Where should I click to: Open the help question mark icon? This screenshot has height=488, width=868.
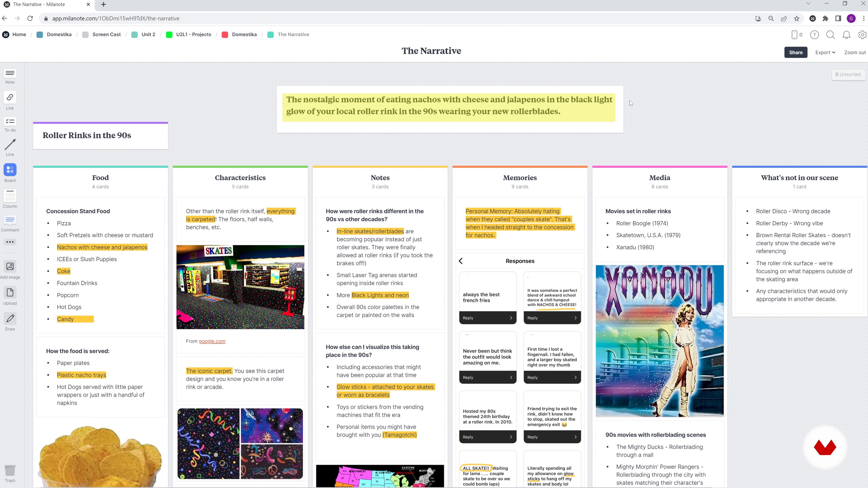(x=814, y=34)
